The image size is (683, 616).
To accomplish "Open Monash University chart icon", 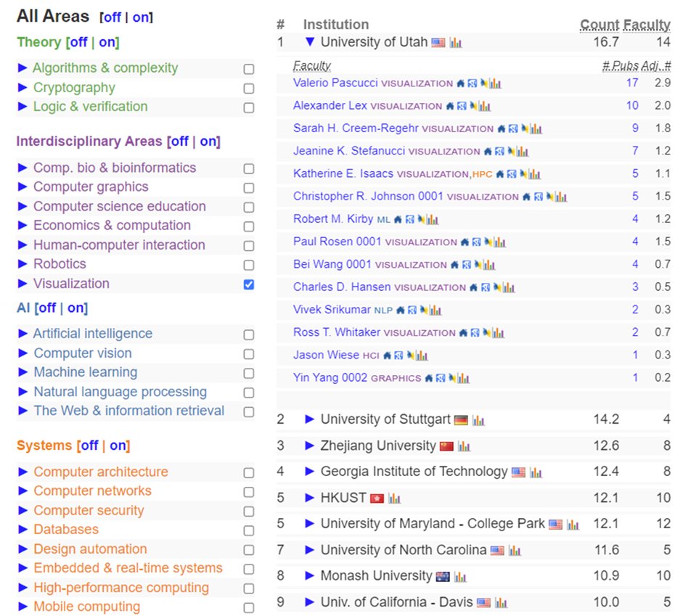I will pyautogui.click(x=460, y=577).
